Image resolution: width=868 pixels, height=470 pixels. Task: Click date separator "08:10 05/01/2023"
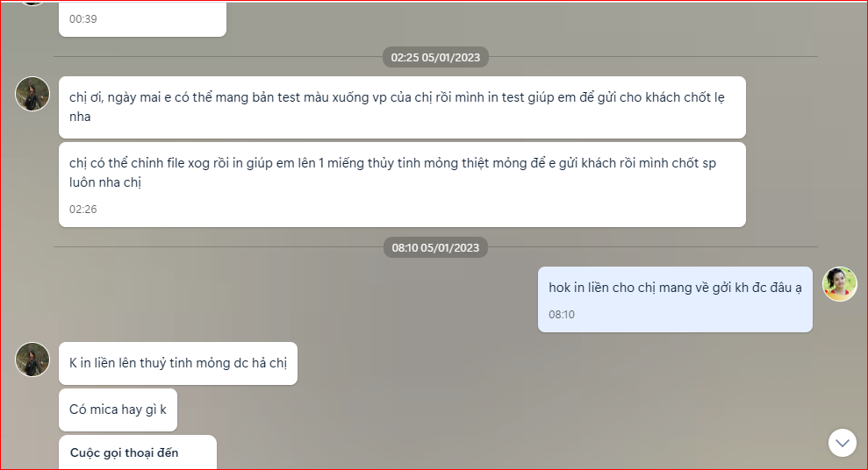[x=435, y=248]
